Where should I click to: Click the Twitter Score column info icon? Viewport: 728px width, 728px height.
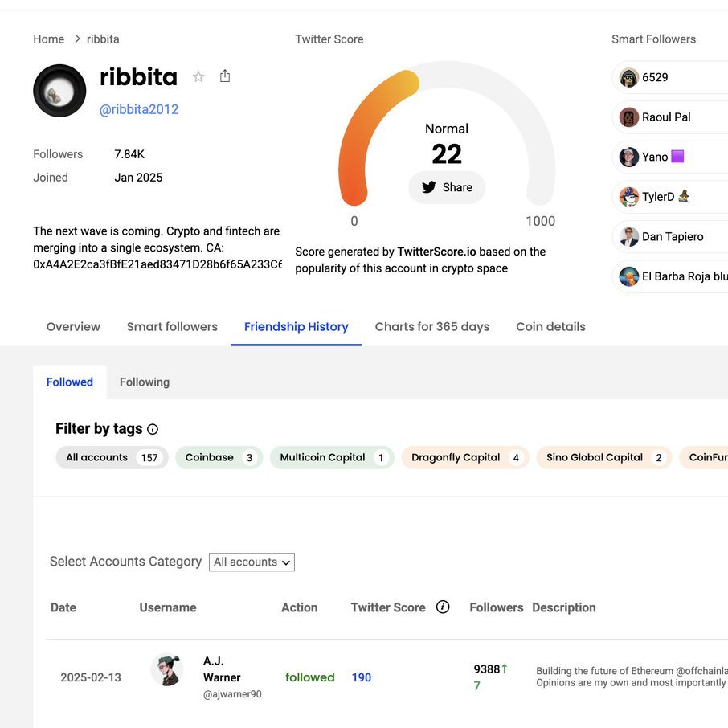coord(443,607)
